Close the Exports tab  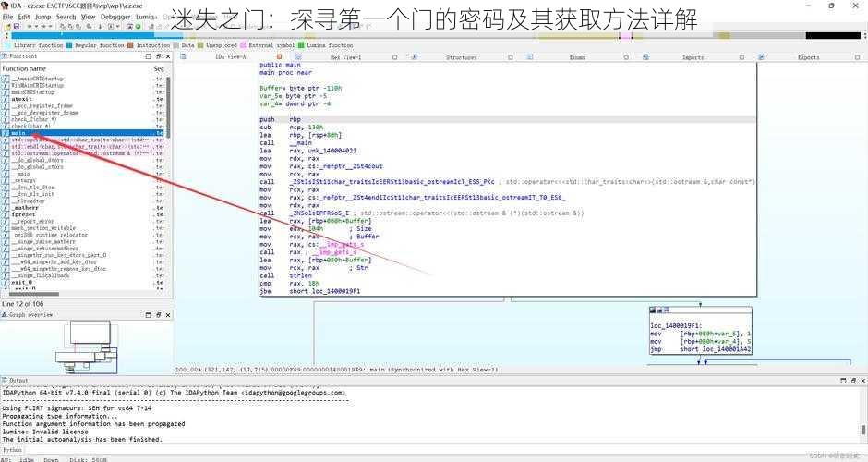(x=858, y=57)
